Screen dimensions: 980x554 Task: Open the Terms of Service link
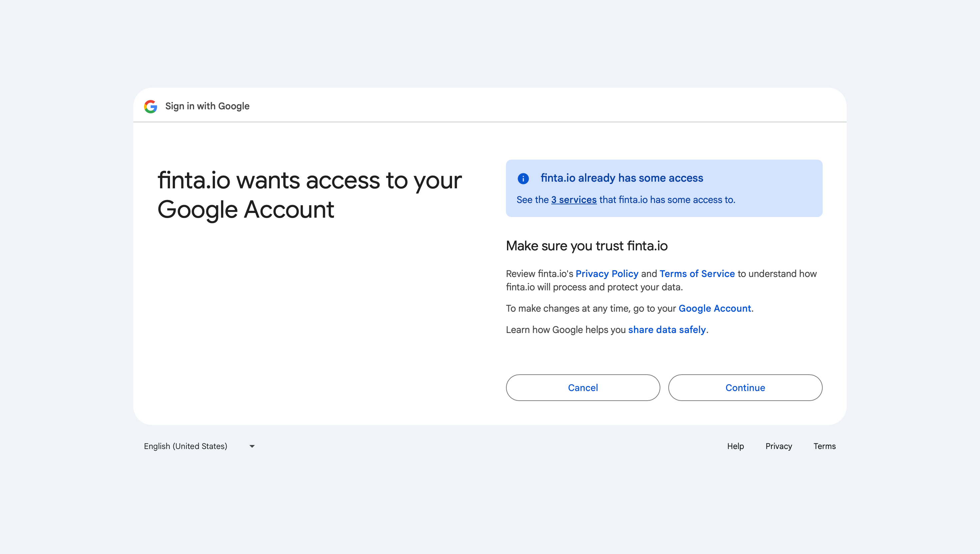[x=697, y=274]
